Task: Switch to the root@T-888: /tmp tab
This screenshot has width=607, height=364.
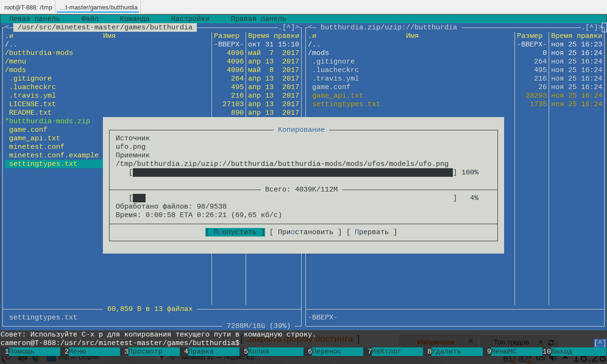Action: click(x=28, y=7)
